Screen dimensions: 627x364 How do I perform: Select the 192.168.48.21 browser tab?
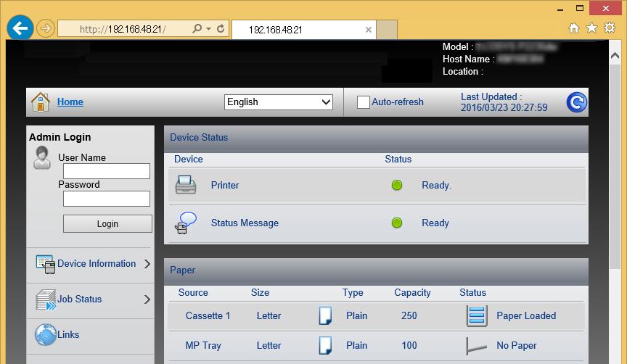pos(304,30)
